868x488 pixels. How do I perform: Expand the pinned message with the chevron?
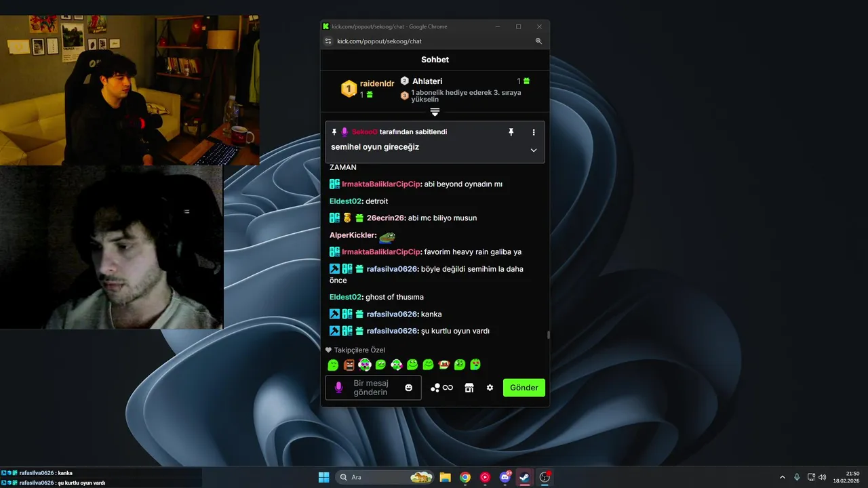pos(534,150)
